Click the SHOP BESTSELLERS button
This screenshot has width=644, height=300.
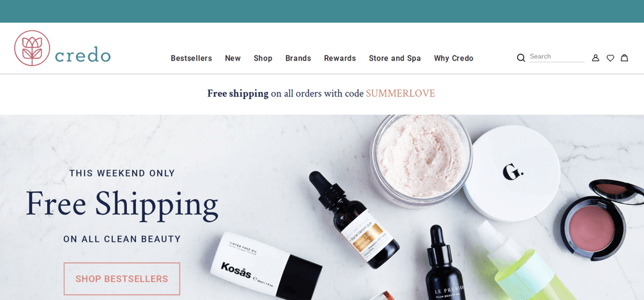[122, 279]
